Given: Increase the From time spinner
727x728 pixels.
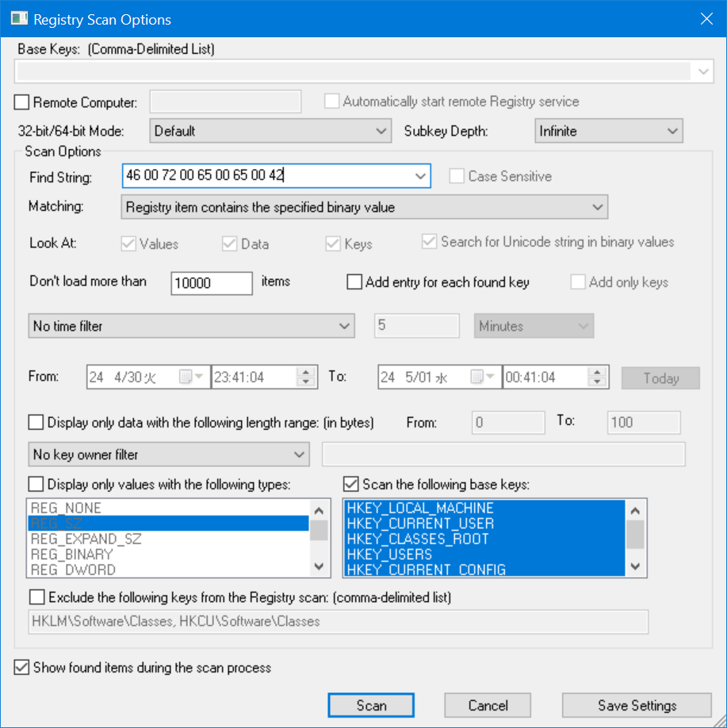Looking at the screenshot, I should 306,372.
